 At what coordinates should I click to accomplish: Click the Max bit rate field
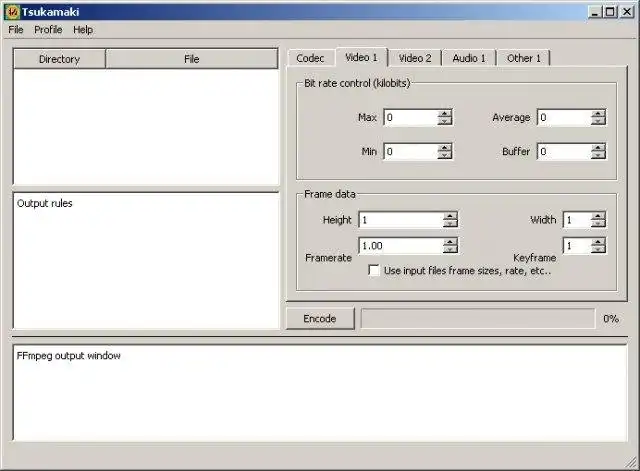[x=411, y=118]
